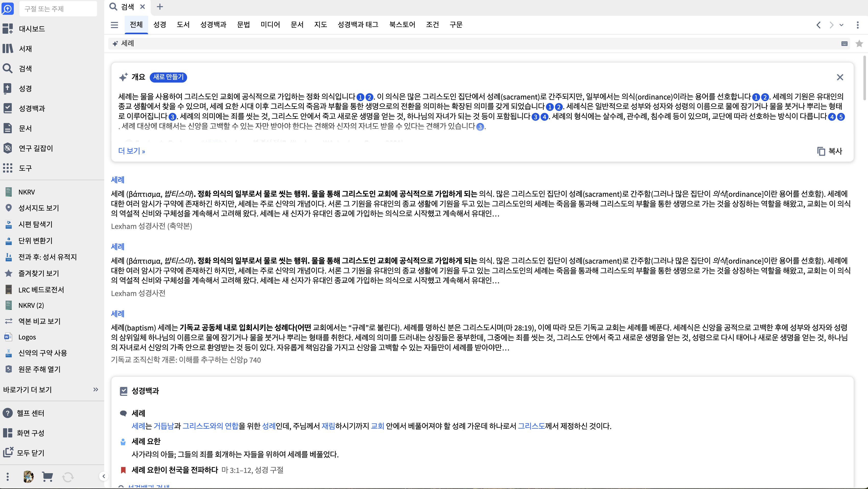Go back with the left arrow
868x489 pixels.
(818, 25)
